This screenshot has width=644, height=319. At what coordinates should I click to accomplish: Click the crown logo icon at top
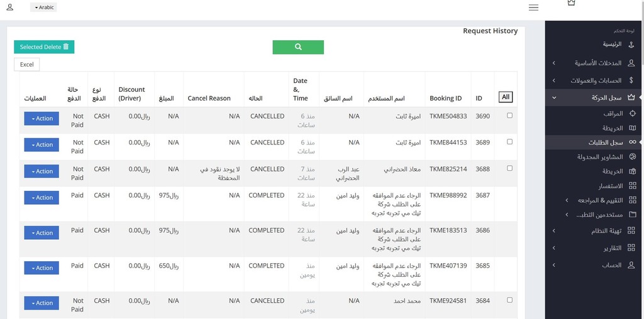pyautogui.click(x=571, y=3)
